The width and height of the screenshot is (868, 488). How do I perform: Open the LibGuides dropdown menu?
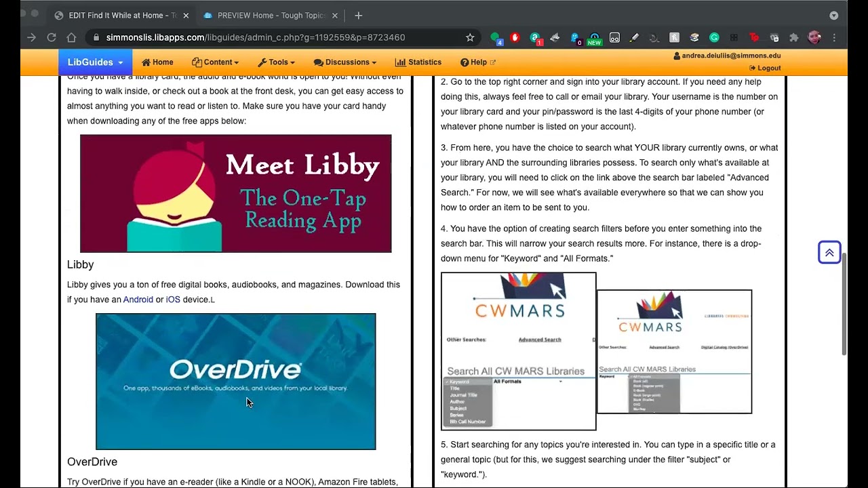(x=95, y=62)
